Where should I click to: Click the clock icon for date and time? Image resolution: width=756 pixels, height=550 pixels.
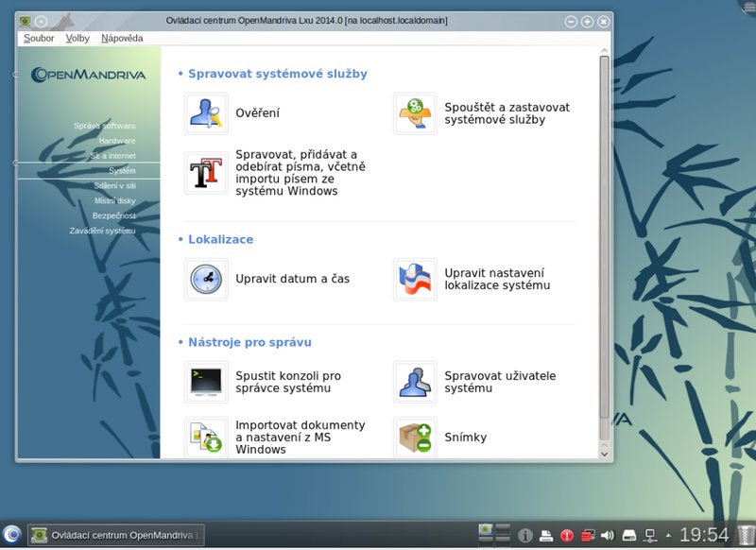click(x=206, y=279)
